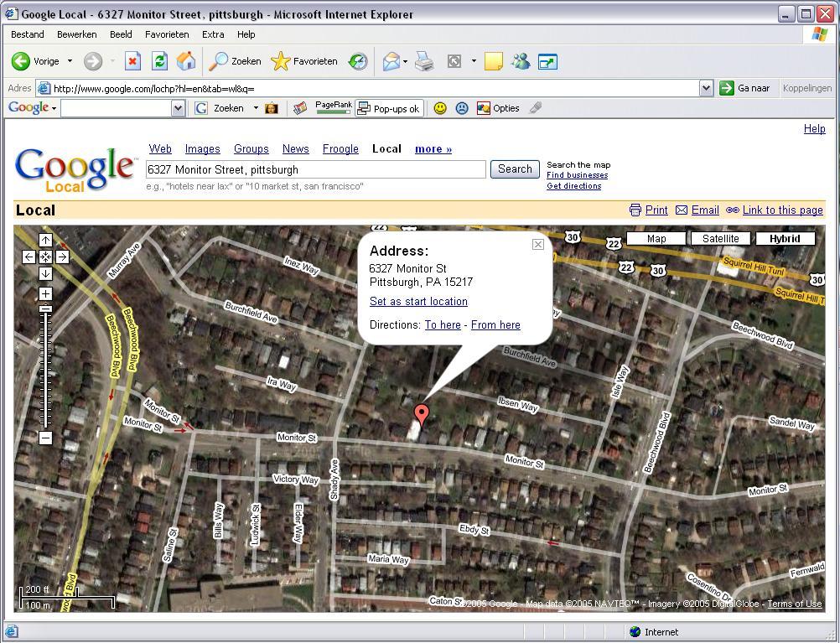This screenshot has height=643, width=840.
Task: Pan the map up with arrow
Action: coord(45,240)
